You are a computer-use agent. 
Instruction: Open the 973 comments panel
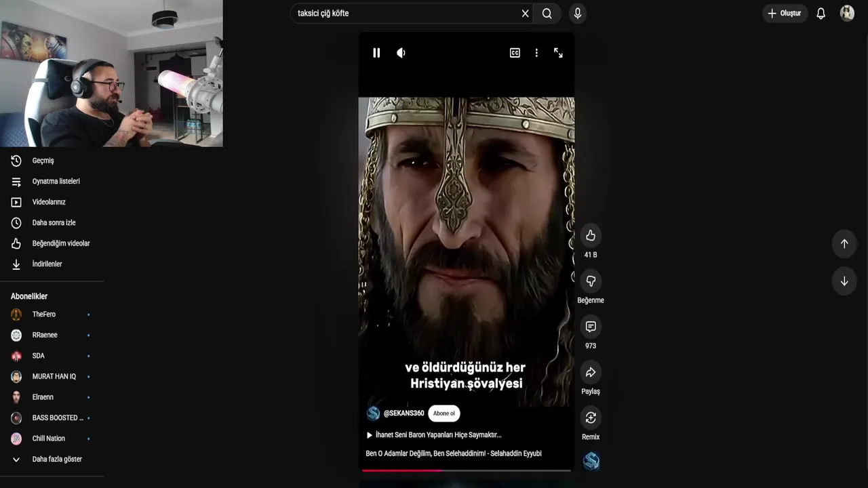(x=591, y=327)
